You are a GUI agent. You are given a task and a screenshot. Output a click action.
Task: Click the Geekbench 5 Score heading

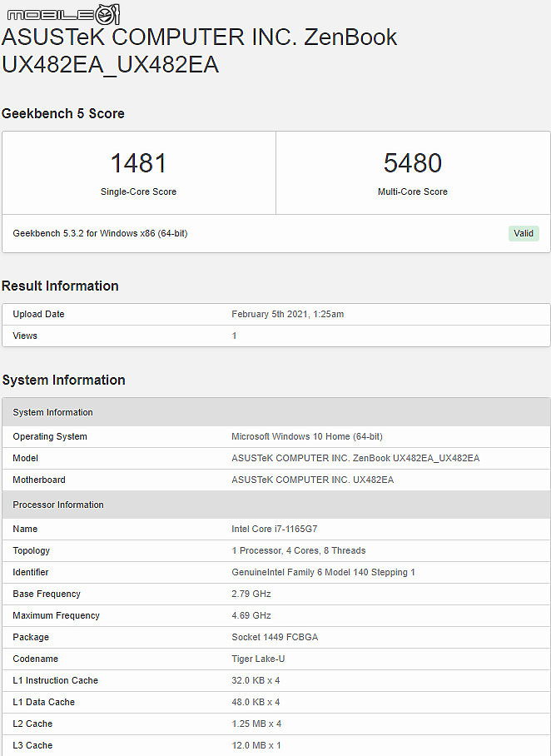coord(63,114)
